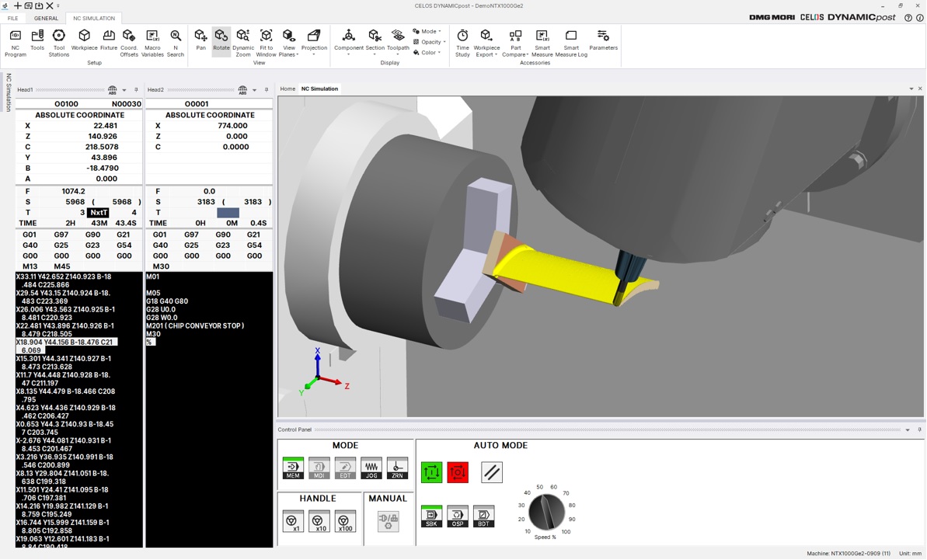927x560 pixels.
Task: Select JOG mode button
Action: pos(371,468)
